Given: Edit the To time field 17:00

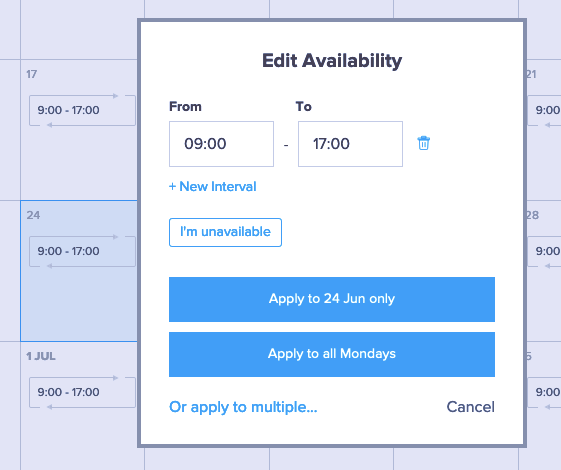Looking at the screenshot, I should click(x=350, y=144).
